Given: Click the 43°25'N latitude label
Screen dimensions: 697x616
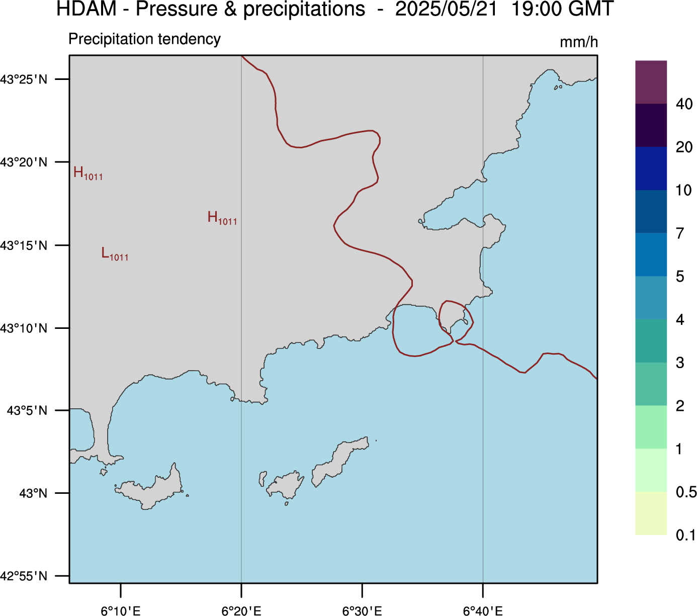Looking at the screenshot, I should pyautogui.click(x=24, y=79).
